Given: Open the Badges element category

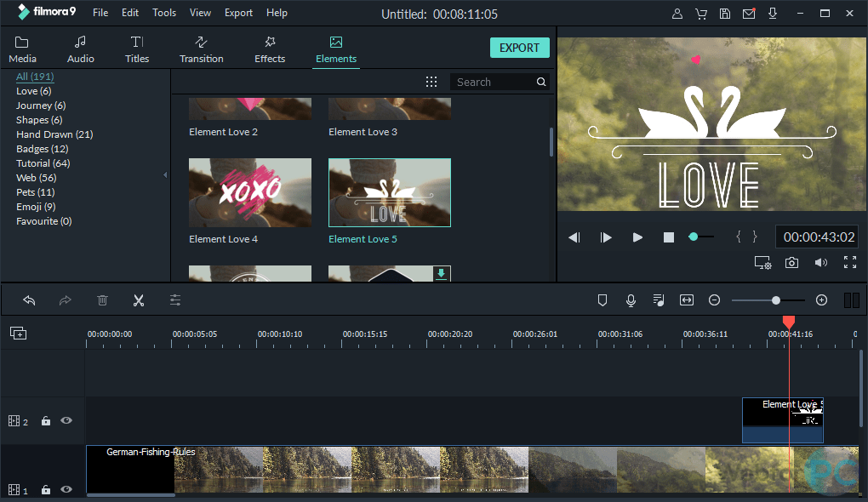Looking at the screenshot, I should 42,148.
